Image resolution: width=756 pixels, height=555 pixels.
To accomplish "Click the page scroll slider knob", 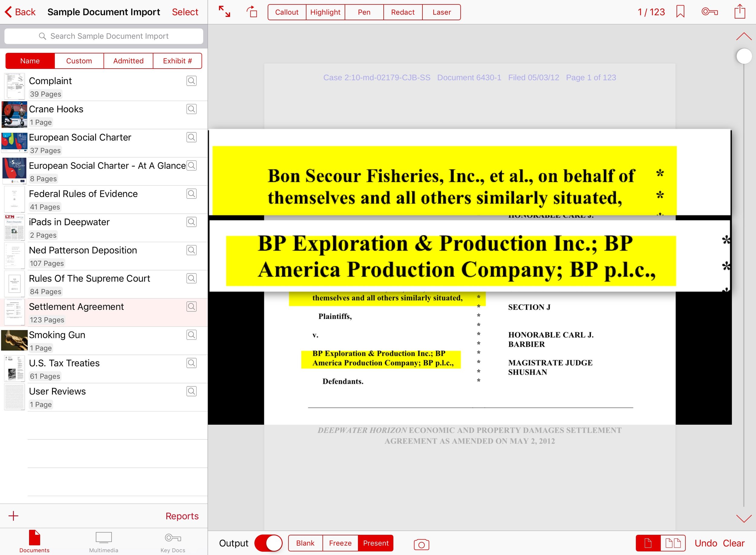I will [744, 56].
